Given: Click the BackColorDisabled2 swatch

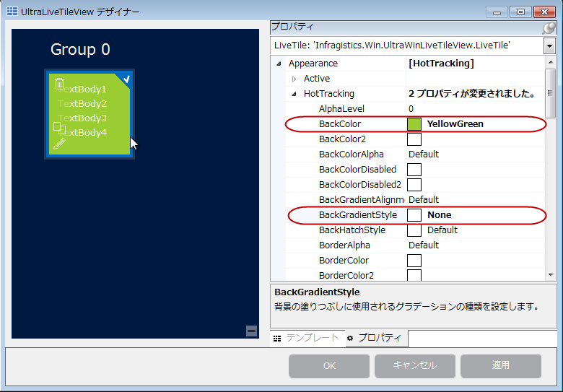Looking at the screenshot, I should [x=414, y=185].
